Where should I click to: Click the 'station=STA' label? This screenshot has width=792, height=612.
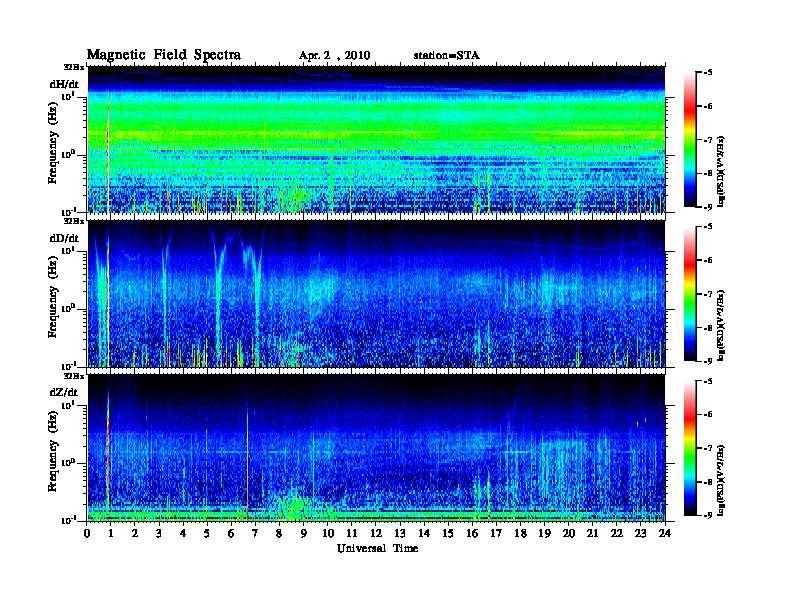point(447,56)
